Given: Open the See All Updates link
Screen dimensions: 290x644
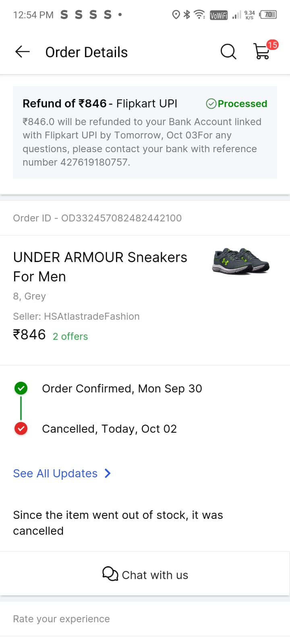Looking at the screenshot, I should [56, 473].
